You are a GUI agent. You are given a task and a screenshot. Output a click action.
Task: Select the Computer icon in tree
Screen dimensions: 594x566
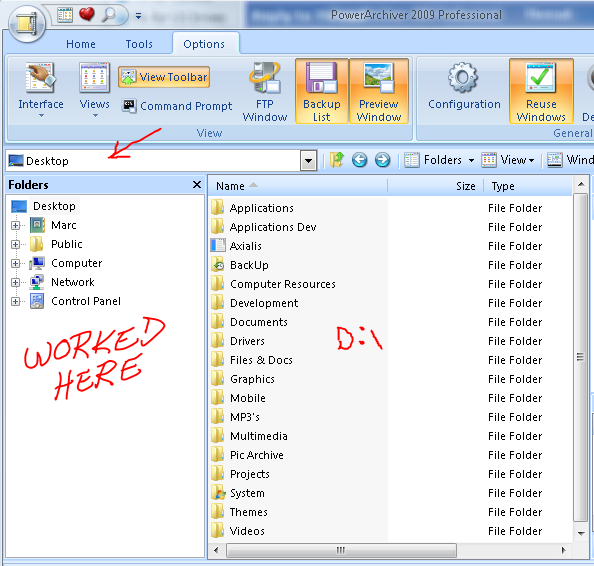(x=37, y=263)
